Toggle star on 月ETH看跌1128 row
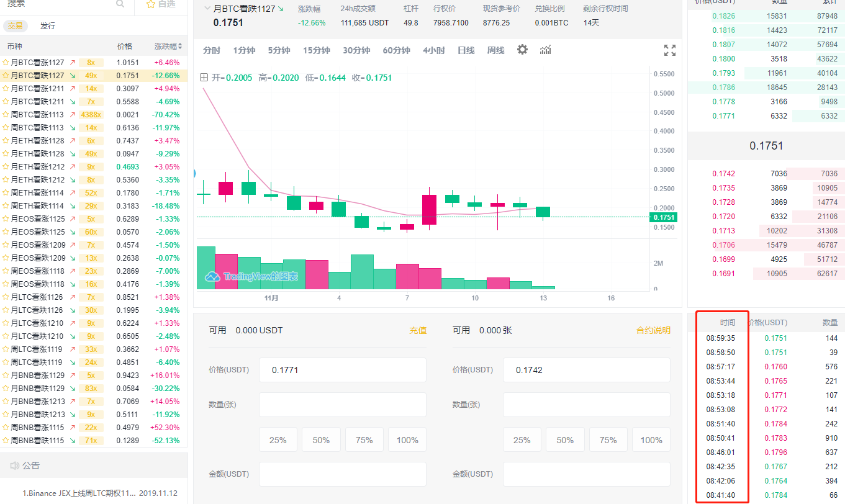This screenshot has width=845, height=504. [6, 154]
